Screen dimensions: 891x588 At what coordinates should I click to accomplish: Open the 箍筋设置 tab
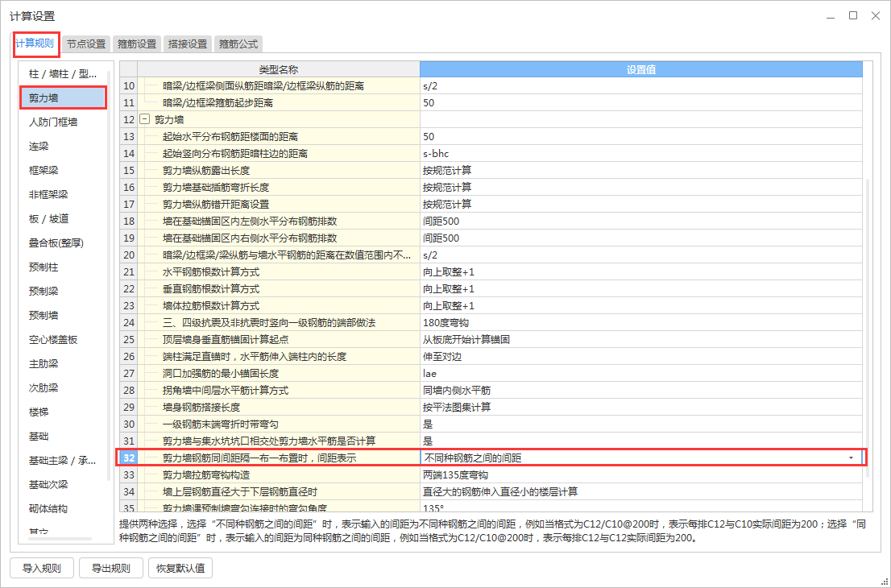137,43
